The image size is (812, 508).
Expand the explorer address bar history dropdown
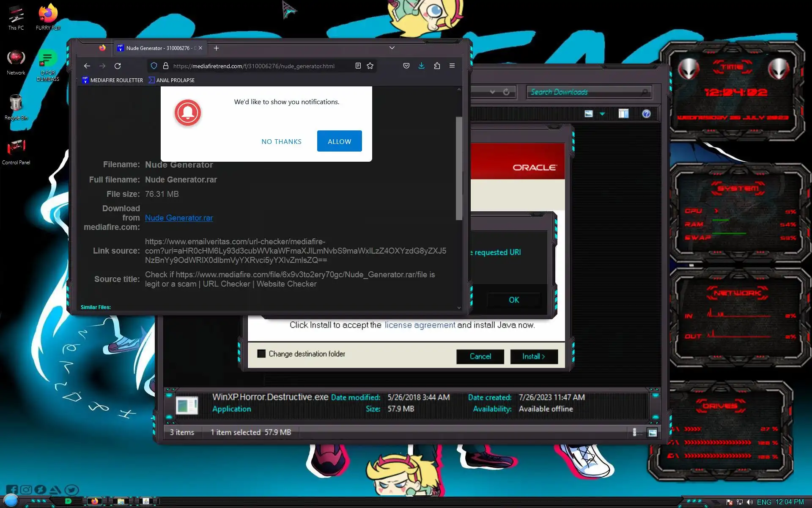[x=492, y=92]
